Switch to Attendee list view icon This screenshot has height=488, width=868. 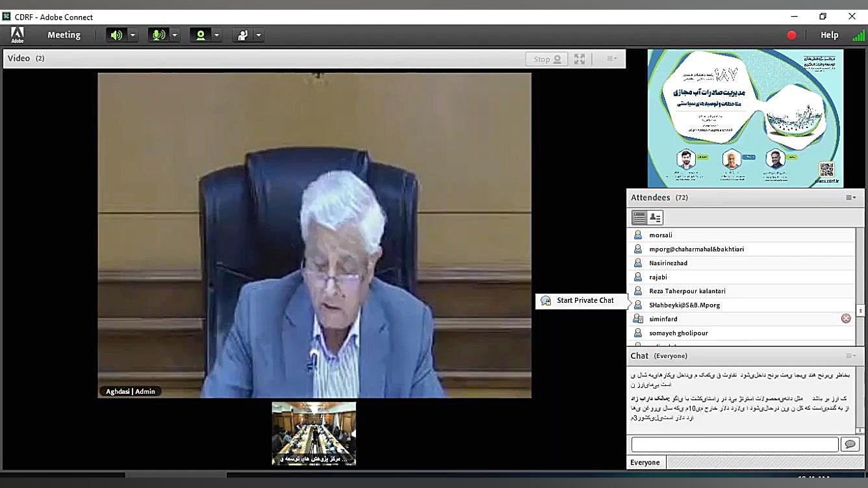pyautogui.click(x=639, y=218)
